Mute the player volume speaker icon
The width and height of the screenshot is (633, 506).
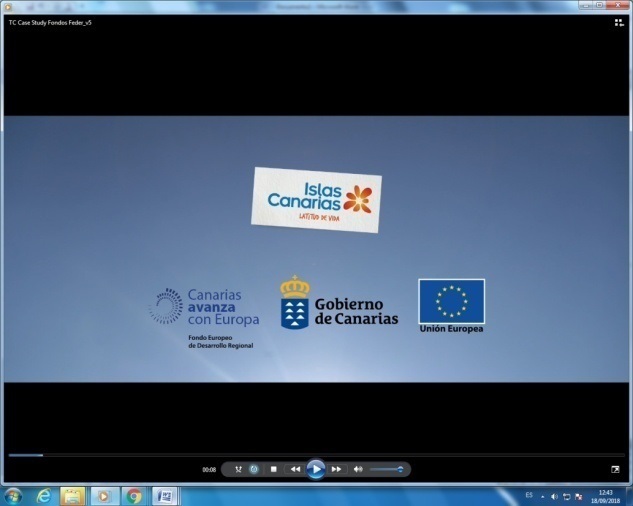point(358,469)
